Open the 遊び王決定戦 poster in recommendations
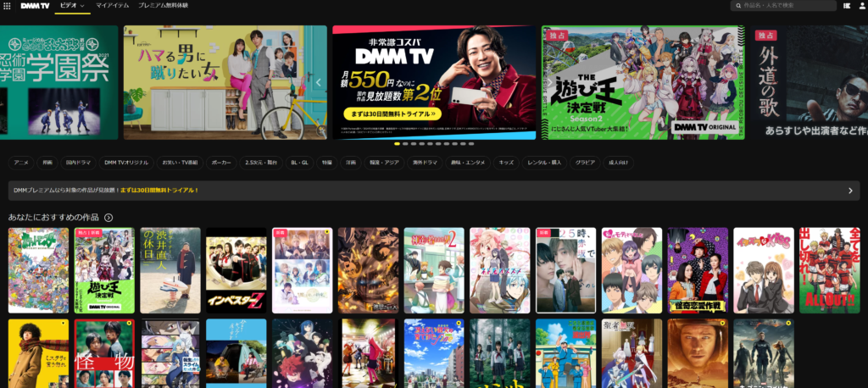868x388 pixels. tap(104, 270)
